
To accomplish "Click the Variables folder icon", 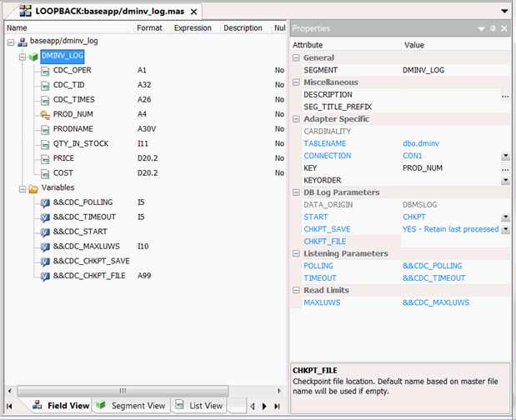I will click(x=33, y=188).
